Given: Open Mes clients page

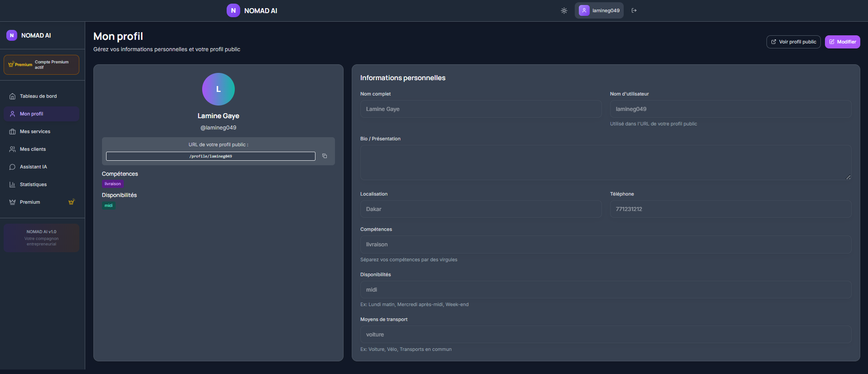Looking at the screenshot, I should 42,149.
